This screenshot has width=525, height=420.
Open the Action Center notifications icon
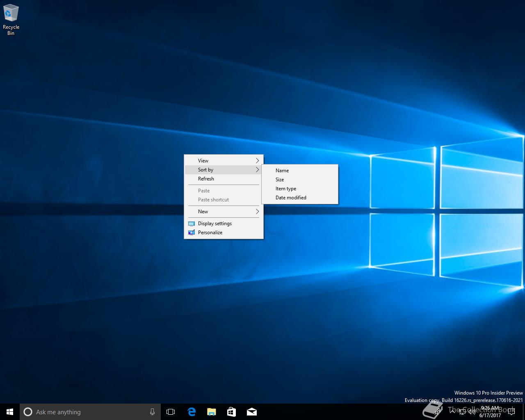point(511,412)
